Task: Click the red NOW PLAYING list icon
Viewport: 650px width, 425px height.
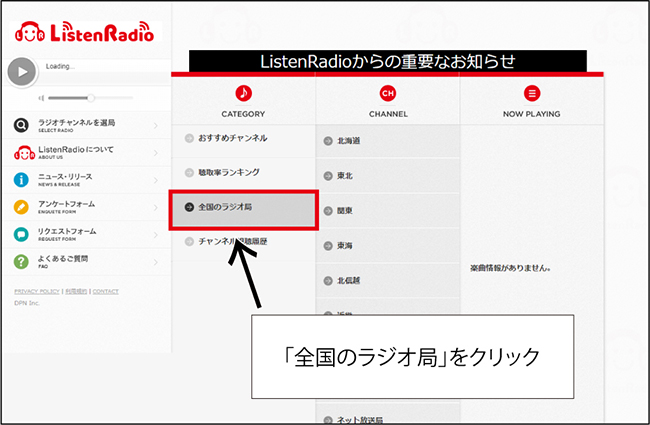Action: coord(532,93)
